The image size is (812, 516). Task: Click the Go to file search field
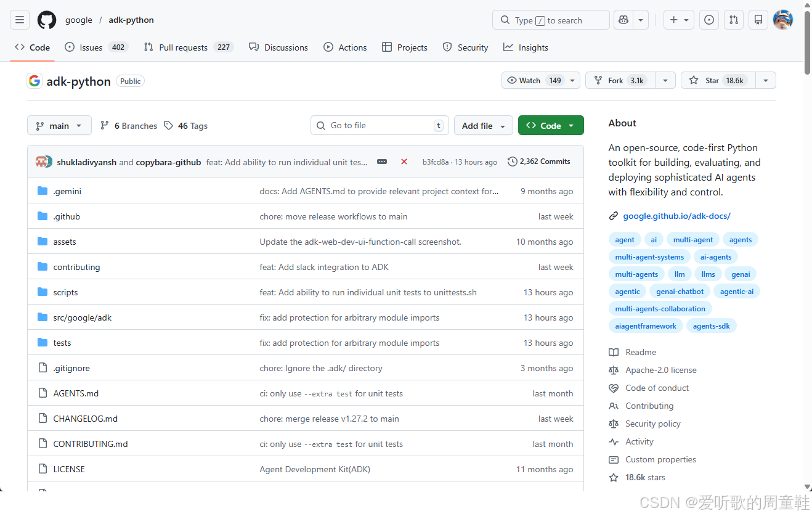(380, 125)
